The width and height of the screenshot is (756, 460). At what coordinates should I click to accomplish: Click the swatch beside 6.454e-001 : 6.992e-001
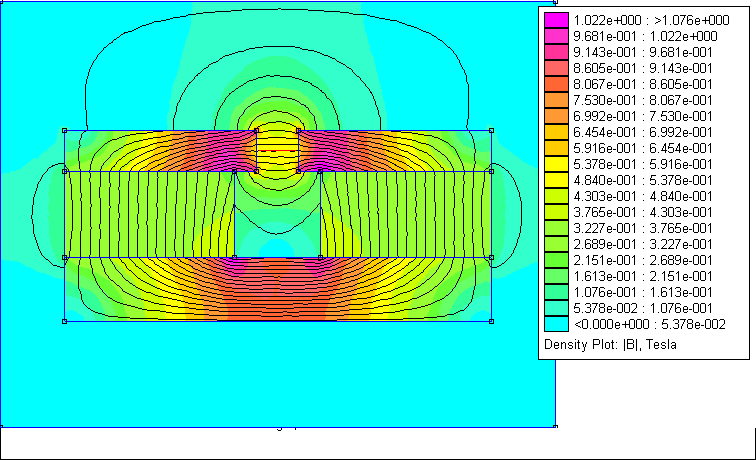tap(556, 132)
